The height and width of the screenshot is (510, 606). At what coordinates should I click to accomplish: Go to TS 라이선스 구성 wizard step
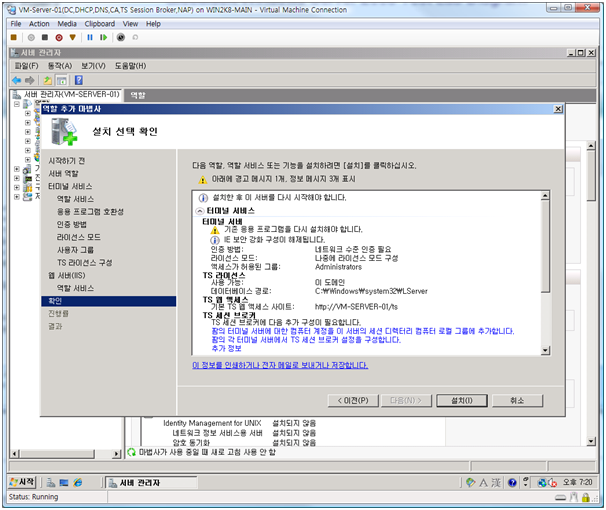[85, 263]
